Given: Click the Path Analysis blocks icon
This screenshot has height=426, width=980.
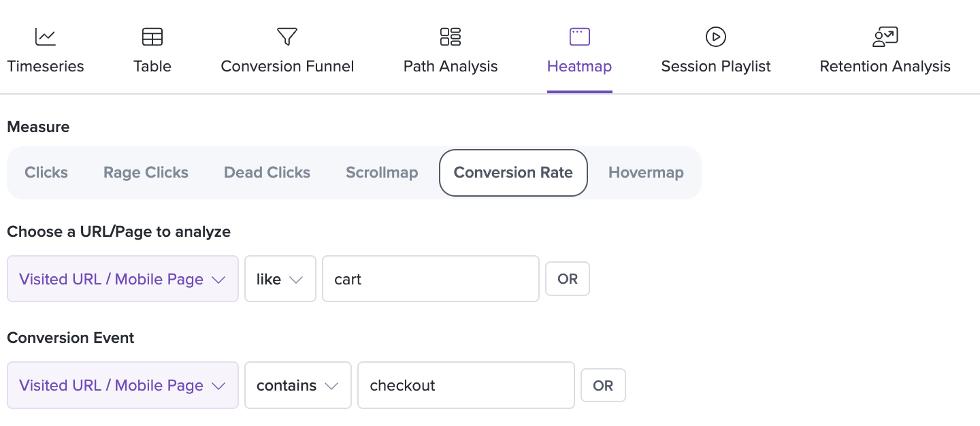Looking at the screenshot, I should pos(451,37).
